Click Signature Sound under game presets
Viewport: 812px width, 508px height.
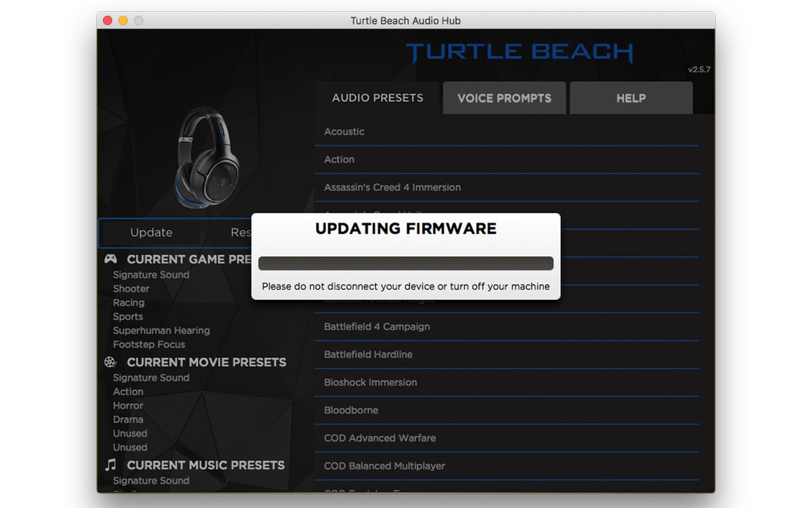pyautogui.click(x=151, y=275)
